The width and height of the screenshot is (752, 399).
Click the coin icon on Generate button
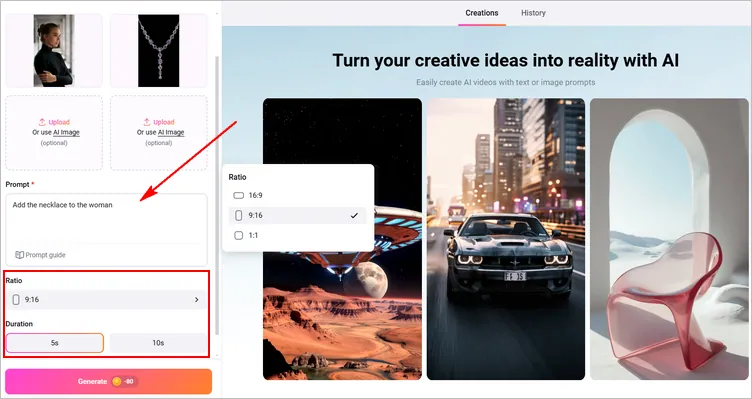(x=116, y=382)
